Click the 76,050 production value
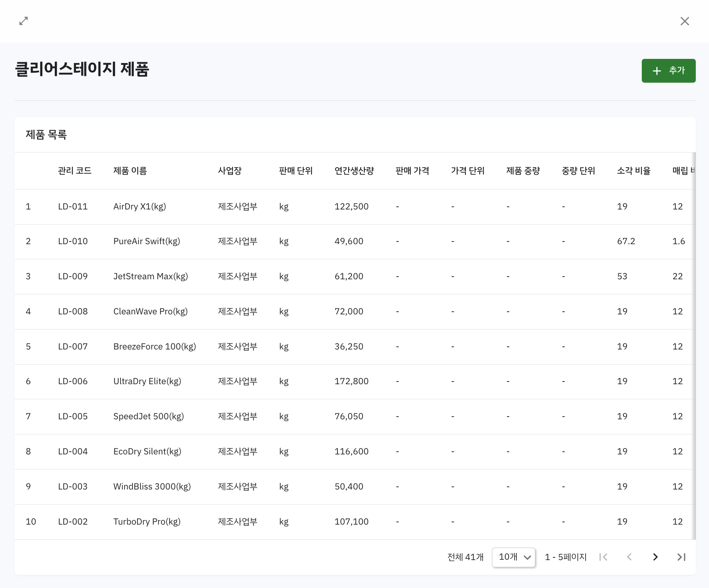The image size is (709, 588). point(349,417)
